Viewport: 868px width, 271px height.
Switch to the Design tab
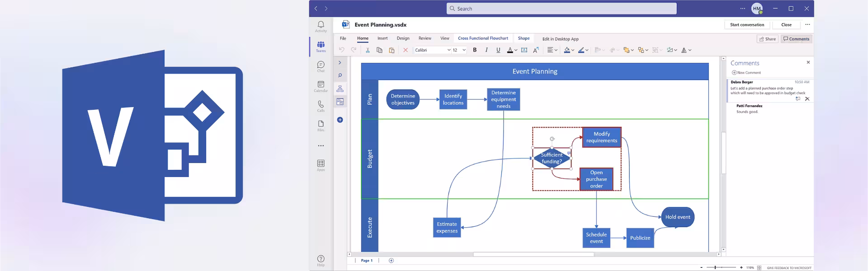pyautogui.click(x=403, y=38)
